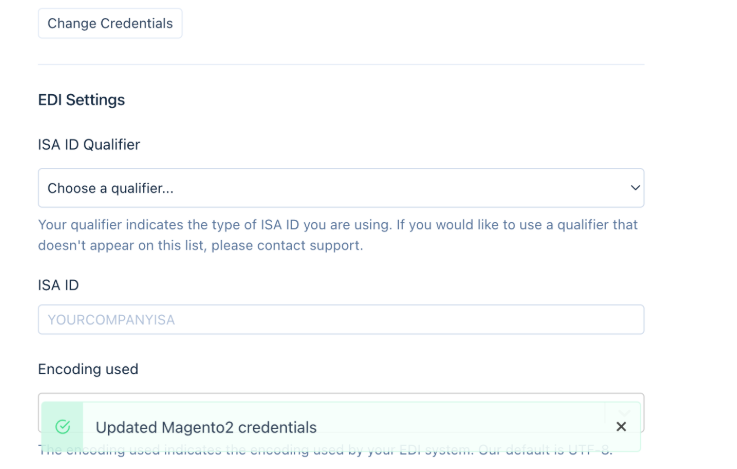Click the Updated Magento2 credentials message
The image size is (737, 469).
(206, 428)
